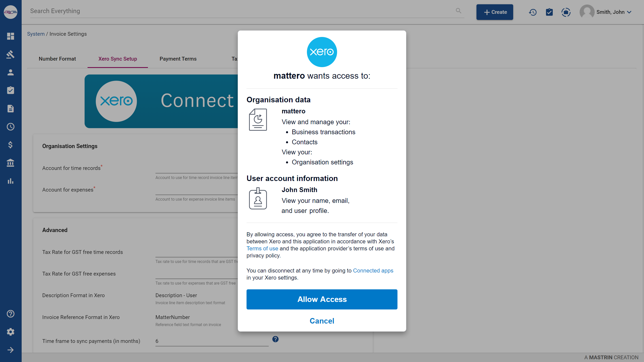This screenshot has height=362, width=644.
Task: Click Allow Access button in dialog
Action: click(x=322, y=299)
